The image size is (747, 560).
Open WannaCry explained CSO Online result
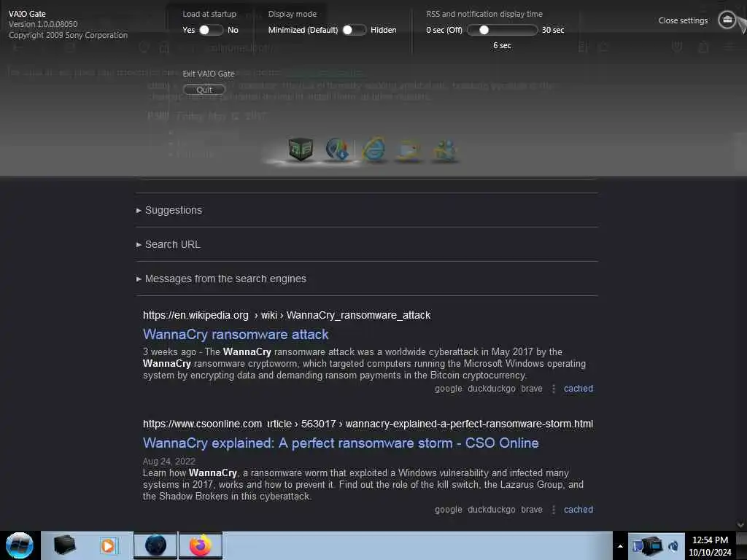click(341, 443)
